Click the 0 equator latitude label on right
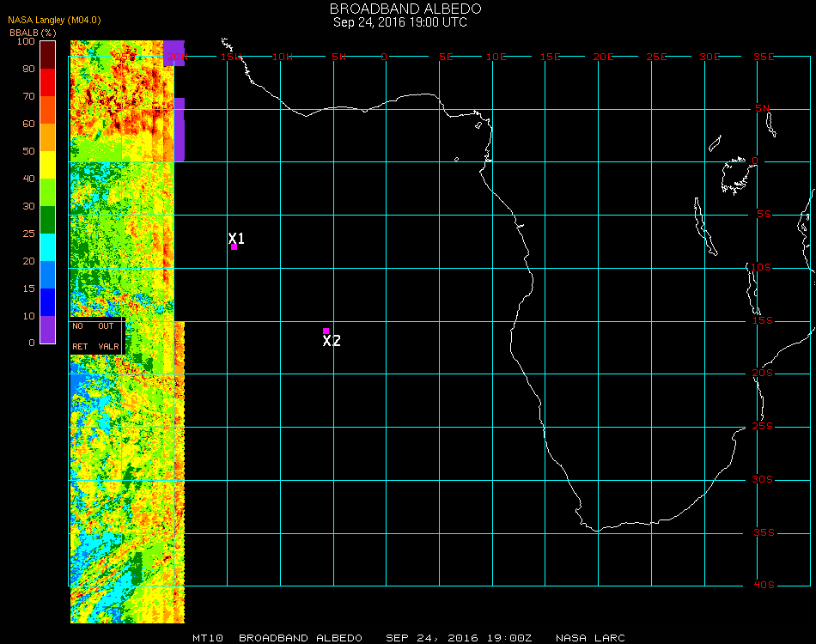Screen dimensions: 816x644 [x=756, y=161]
